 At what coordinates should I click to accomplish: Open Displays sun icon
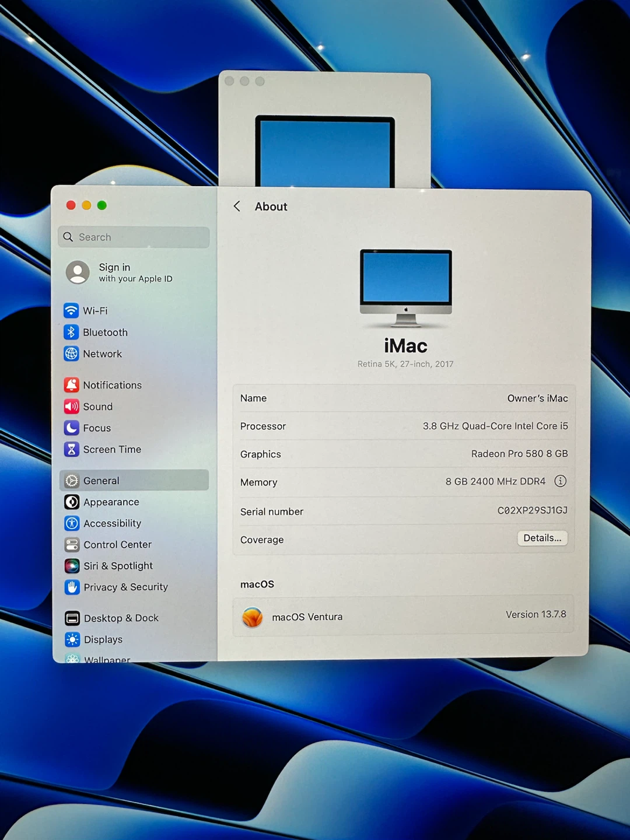(72, 639)
